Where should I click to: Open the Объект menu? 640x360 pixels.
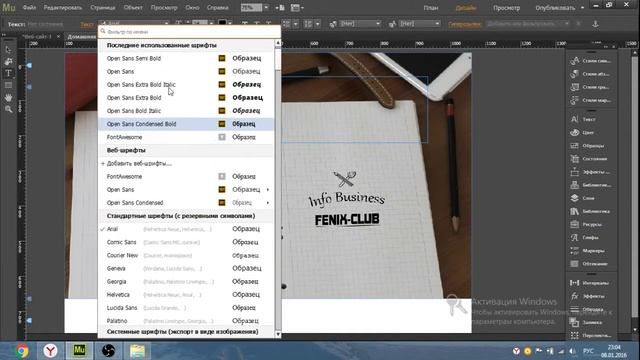click(x=133, y=8)
